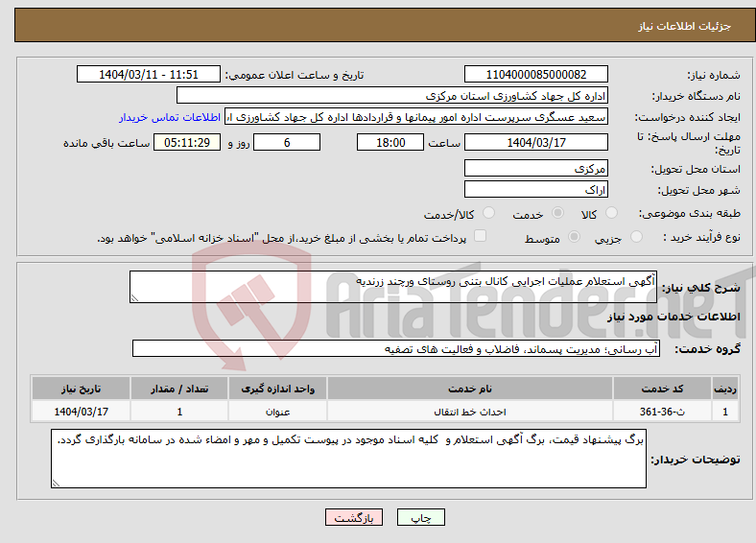This screenshot has height=543, width=756.
Task: Click the تعداد / مقدار column header
Action: (179, 389)
